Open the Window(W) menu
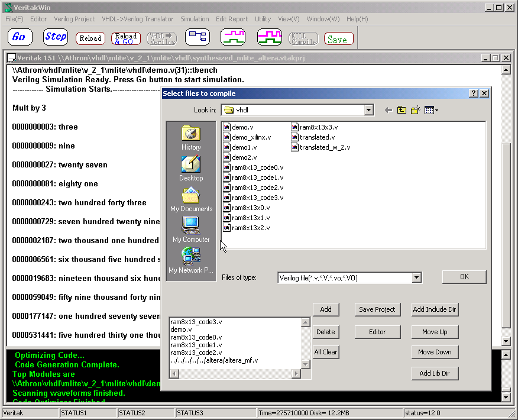The height and width of the screenshot is (420, 518). pos(323,19)
